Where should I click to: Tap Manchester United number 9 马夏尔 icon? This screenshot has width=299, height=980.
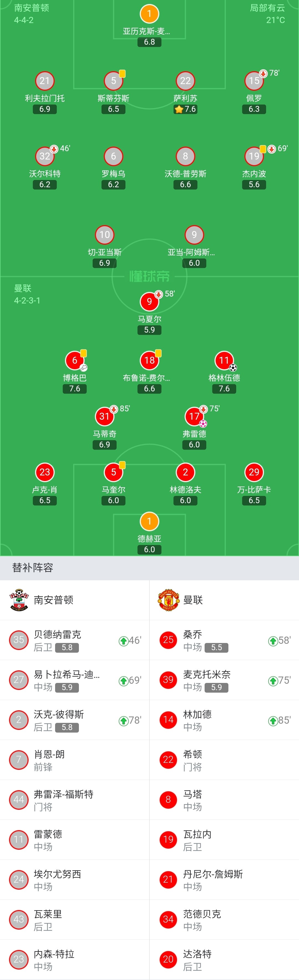point(149,301)
